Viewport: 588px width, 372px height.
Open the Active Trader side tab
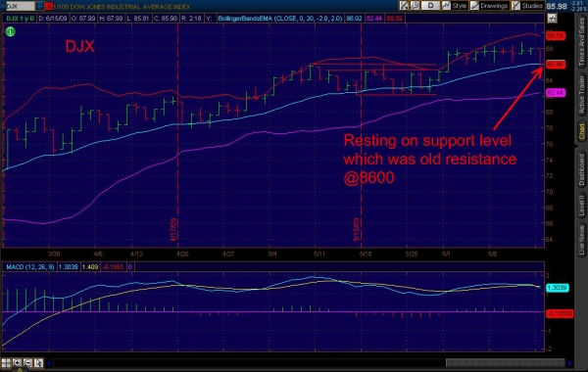pyautogui.click(x=581, y=95)
